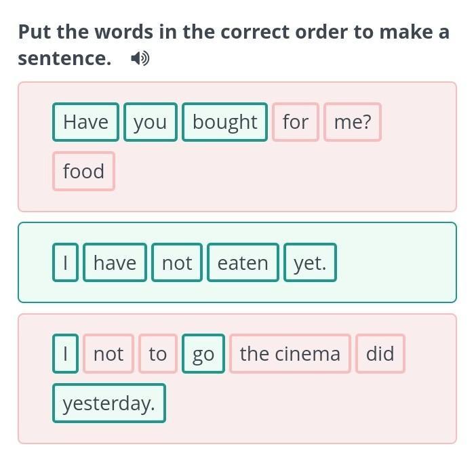Click the 'bought' word tile
Screen dimensions: 476x476
(224, 122)
